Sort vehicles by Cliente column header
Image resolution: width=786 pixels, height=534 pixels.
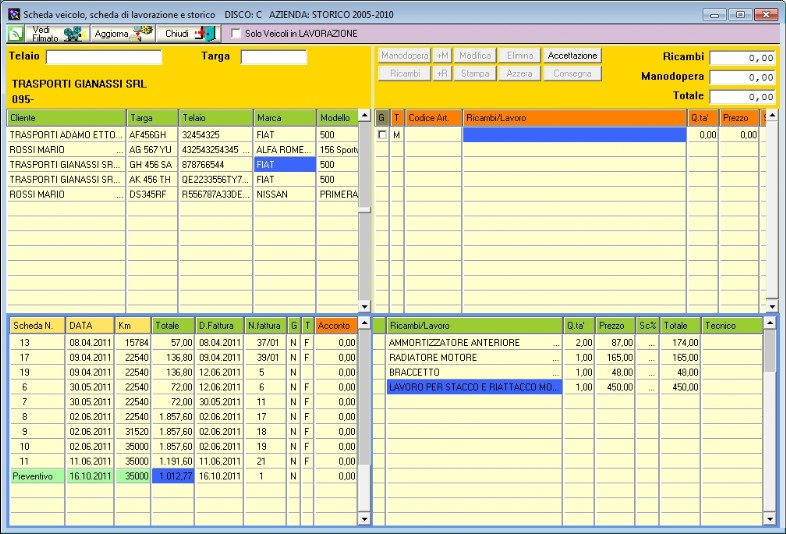[66, 118]
